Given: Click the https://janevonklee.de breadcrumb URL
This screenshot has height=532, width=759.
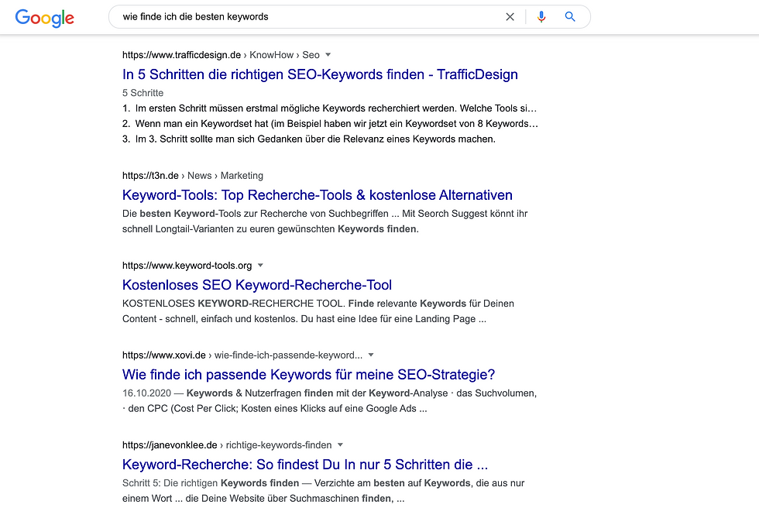Looking at the screenshot, I should click(x=170, y=444).
